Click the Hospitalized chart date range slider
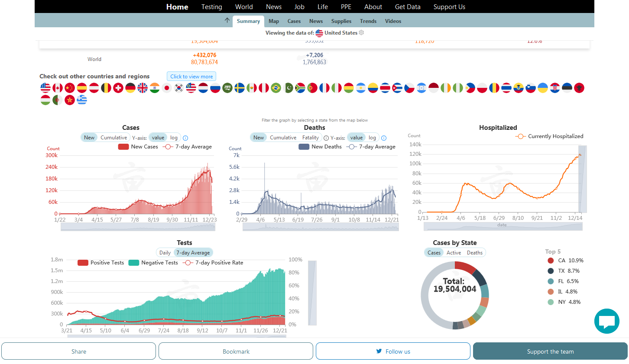629x364 pixels. [x=503, y=226]
